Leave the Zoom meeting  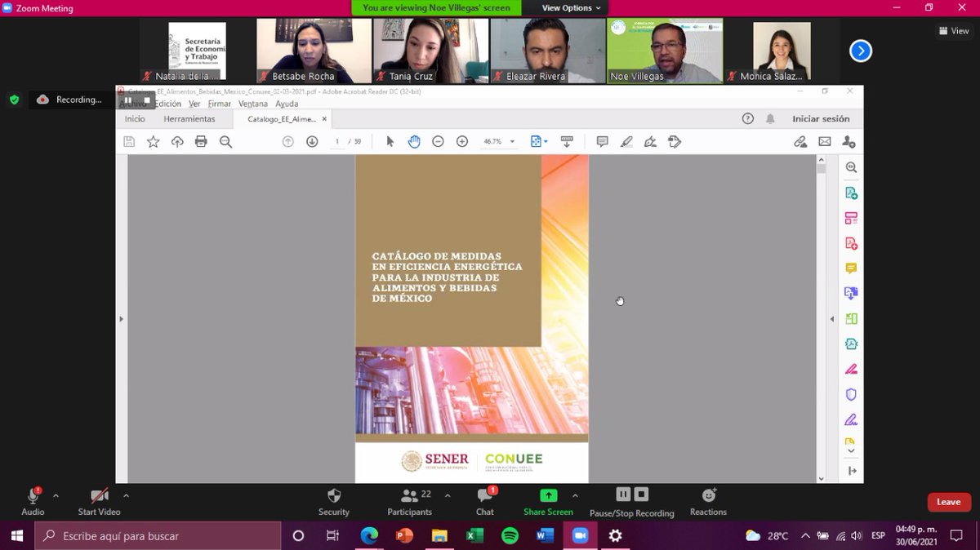point(948,502)
